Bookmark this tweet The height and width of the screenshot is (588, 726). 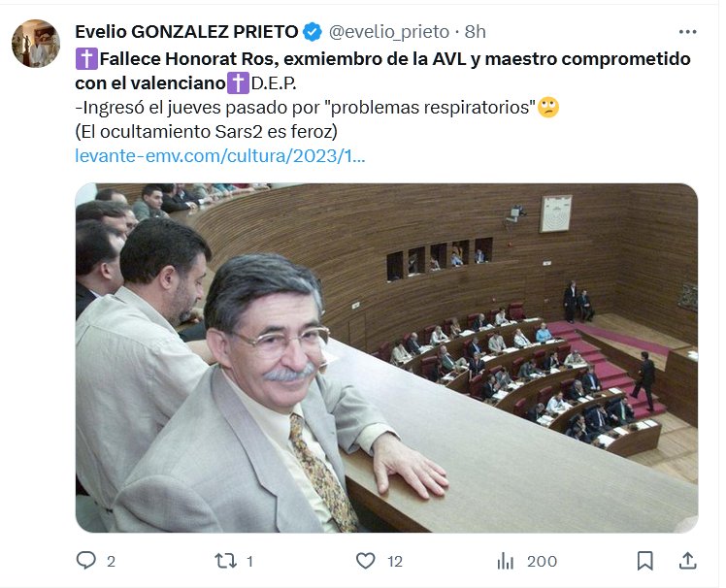(645, 561)
